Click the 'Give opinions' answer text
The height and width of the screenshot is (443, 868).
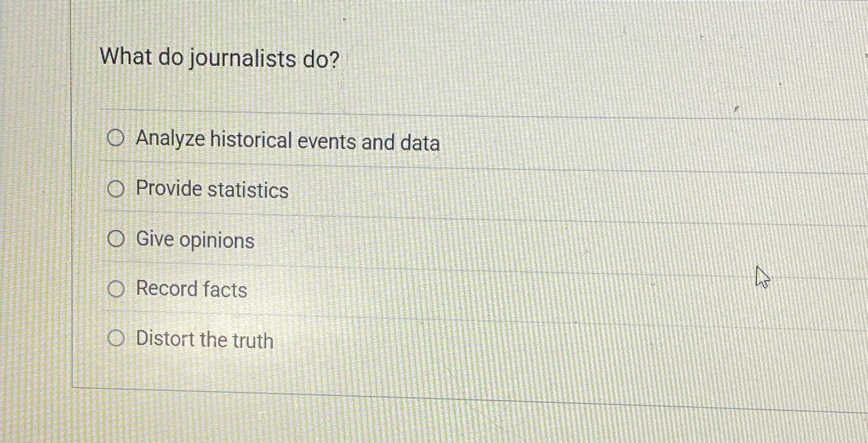[194, 240]
